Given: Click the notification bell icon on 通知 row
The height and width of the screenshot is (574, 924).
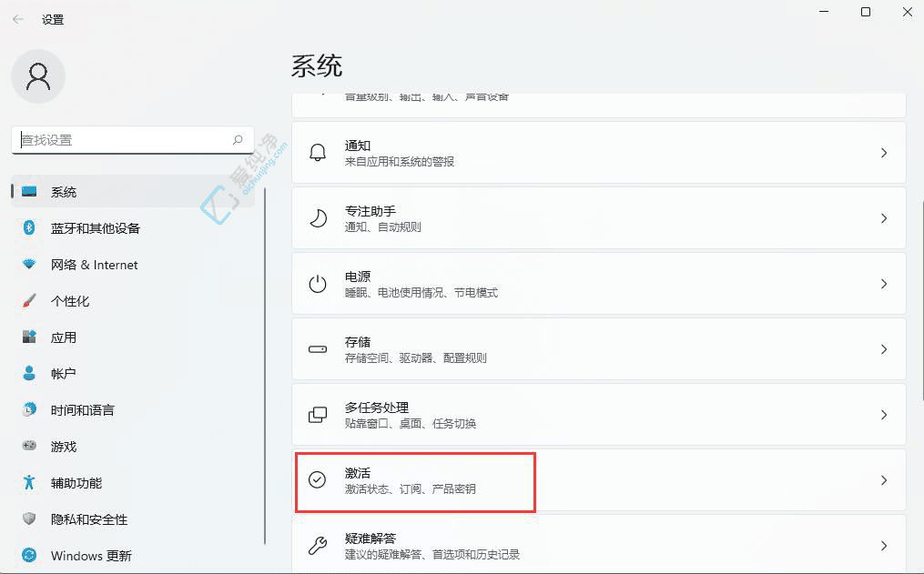Looking at the screenshot, I should (317, 152).
